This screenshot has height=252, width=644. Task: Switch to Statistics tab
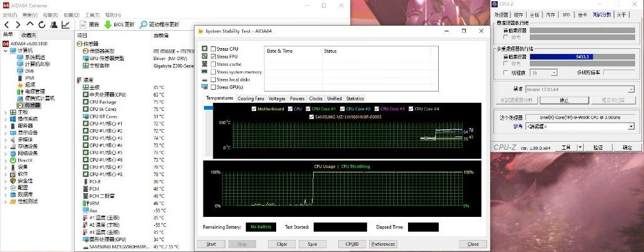(355, 98)
